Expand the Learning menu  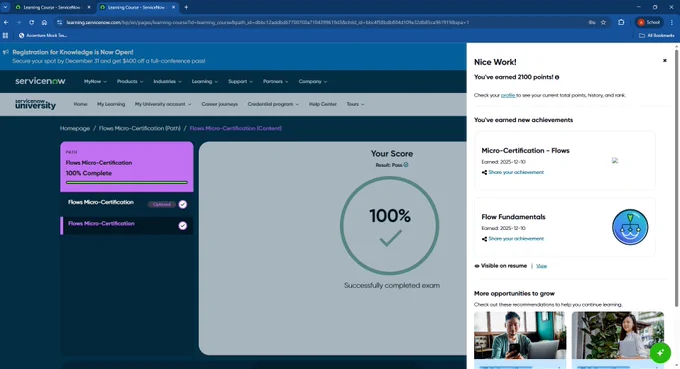pyautogui.click(x=205, y=82)
